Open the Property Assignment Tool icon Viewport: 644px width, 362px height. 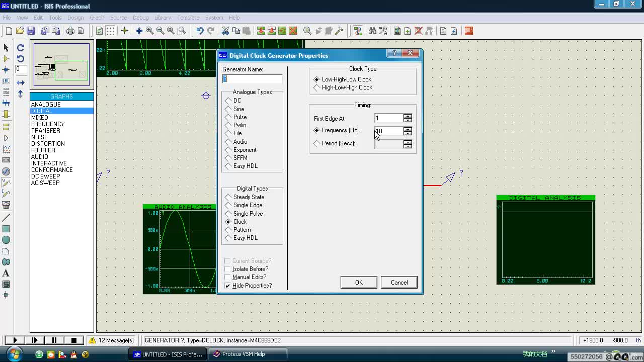383,31
